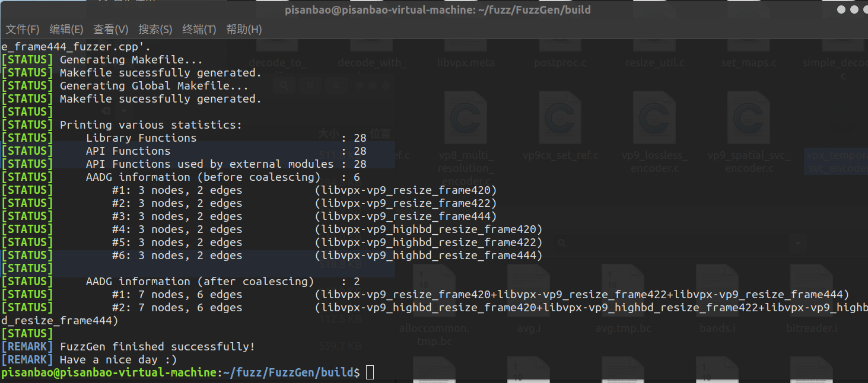The height and width of the screenshot is (383, 868).
Task: Click '#2: 7 nodes, 6 edges' text
Action: (x=177, y=308)
